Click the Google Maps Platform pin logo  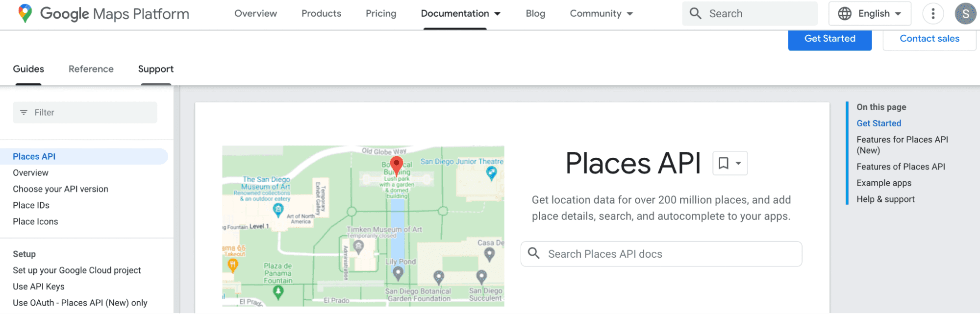pyautogui.click(x=25, y=13)
